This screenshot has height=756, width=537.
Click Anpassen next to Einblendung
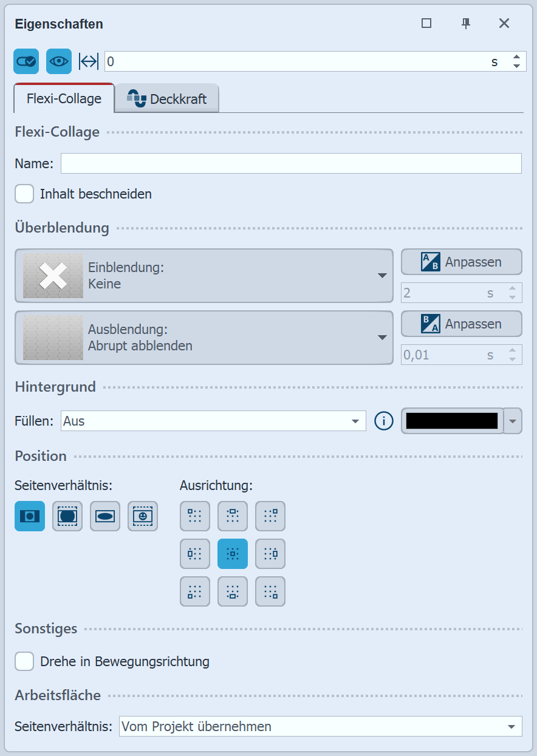pyautogui.click(x=461, y=262)
